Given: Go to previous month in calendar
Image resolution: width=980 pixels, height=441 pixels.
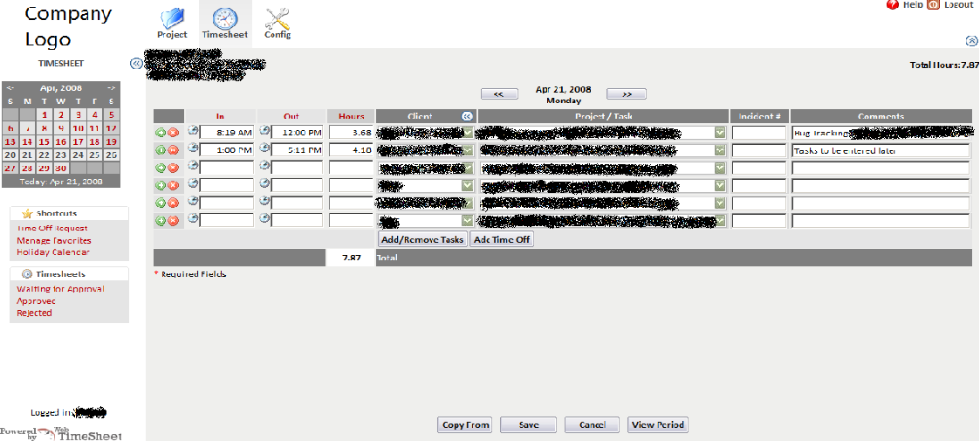Looking at the screenshot, I should click(10, 88).
